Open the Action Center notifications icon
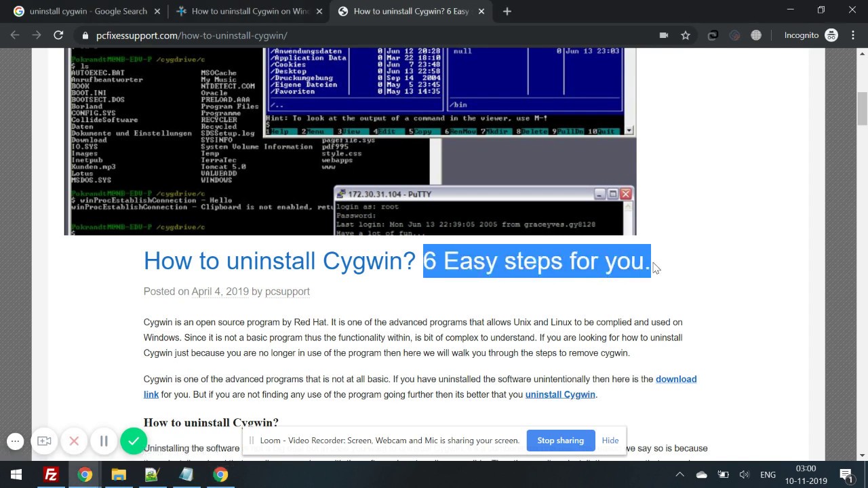Screen dimensions: 868x488 click(847, 474)
